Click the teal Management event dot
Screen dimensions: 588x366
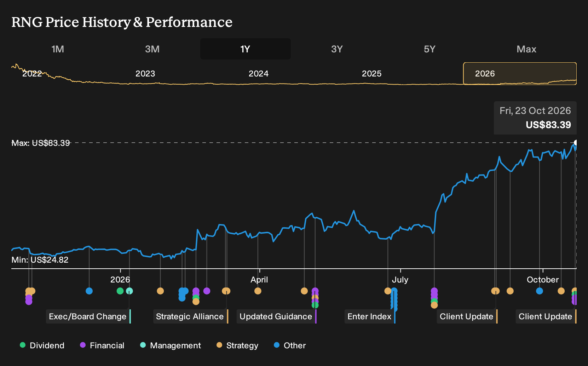[129, 291]
